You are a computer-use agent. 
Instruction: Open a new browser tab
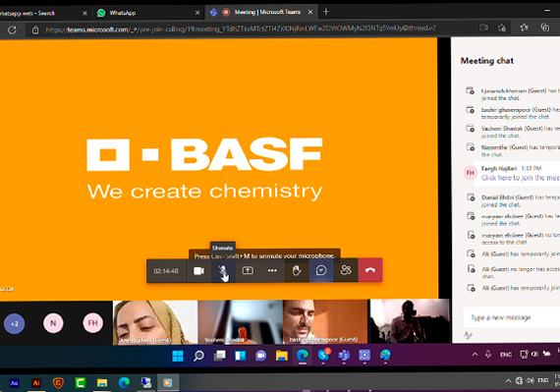326,12
